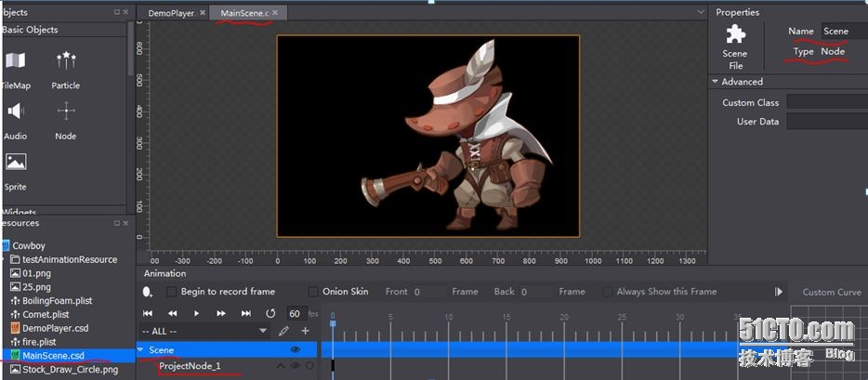Select the Audio object icon
The height and width of the screenshot is (380, 868).
pyautogui.click(x=15, y=111)
